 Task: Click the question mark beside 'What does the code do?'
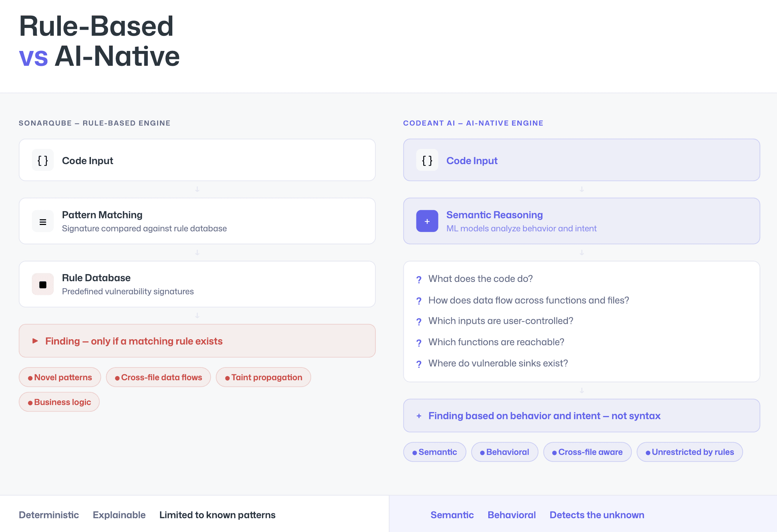pos(419,279)
